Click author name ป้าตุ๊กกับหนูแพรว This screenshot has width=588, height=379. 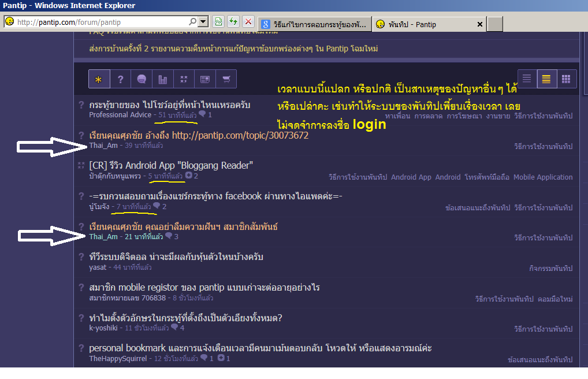click(115, 176)
